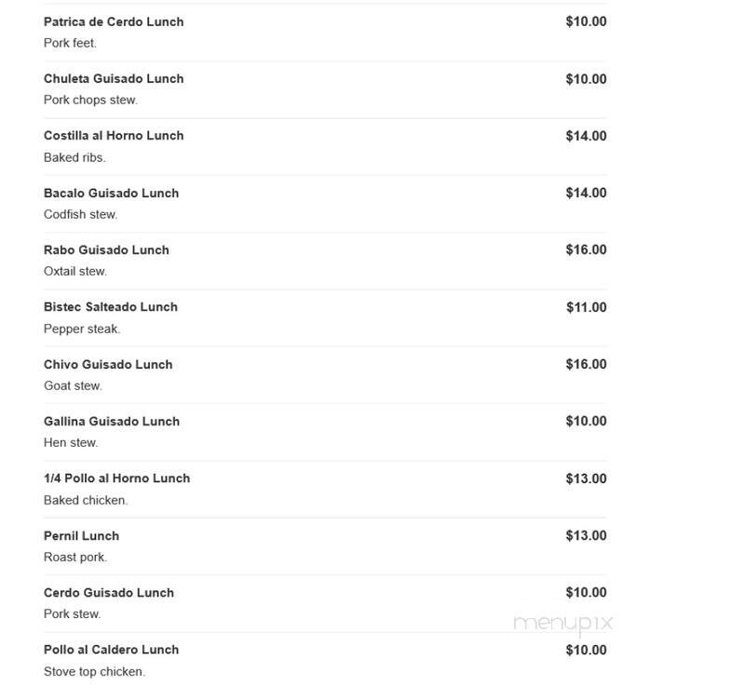Image resolution: width=730 pixels, height=700 pixels.
Task: Click the $16.00 price for Rabo Guisado
Action: [587, 249]
